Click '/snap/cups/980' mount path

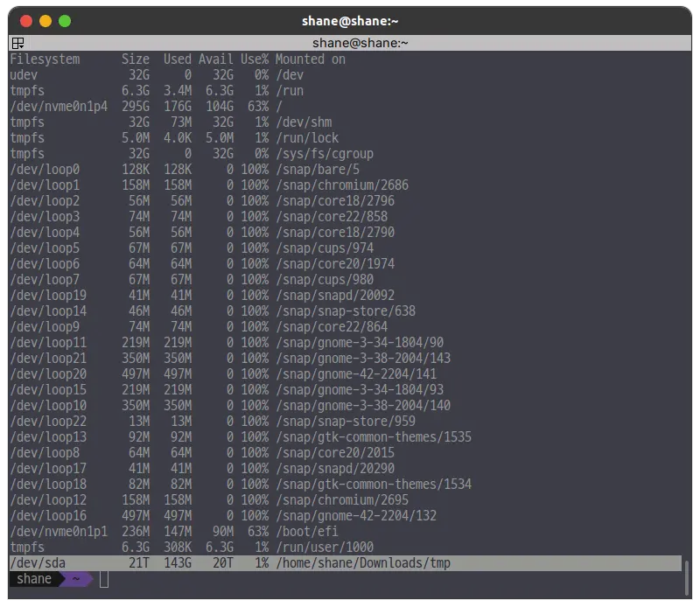click(x=325, y=279)
